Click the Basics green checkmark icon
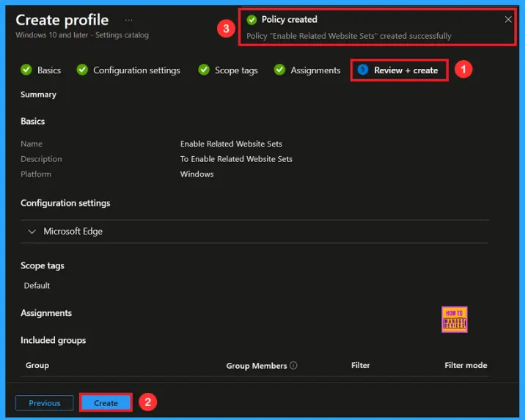Image resolution: width=525 pixels, height=420 pixels. tap(26, 70)
